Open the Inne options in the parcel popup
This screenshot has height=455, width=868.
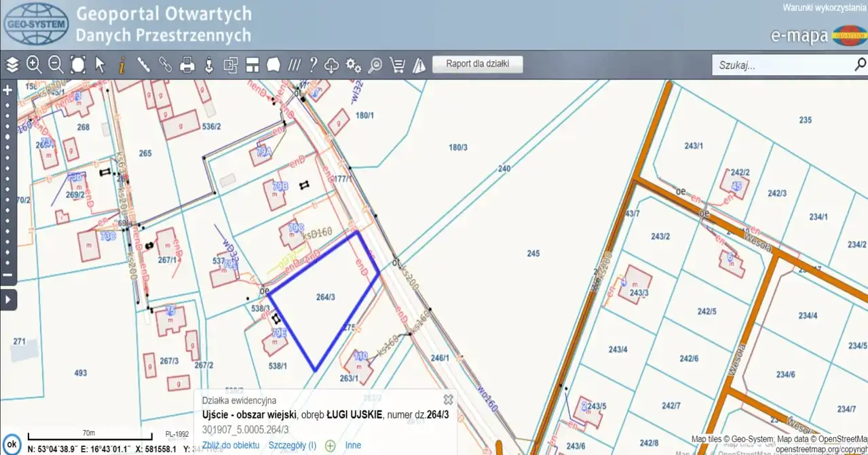click(353, 446)
